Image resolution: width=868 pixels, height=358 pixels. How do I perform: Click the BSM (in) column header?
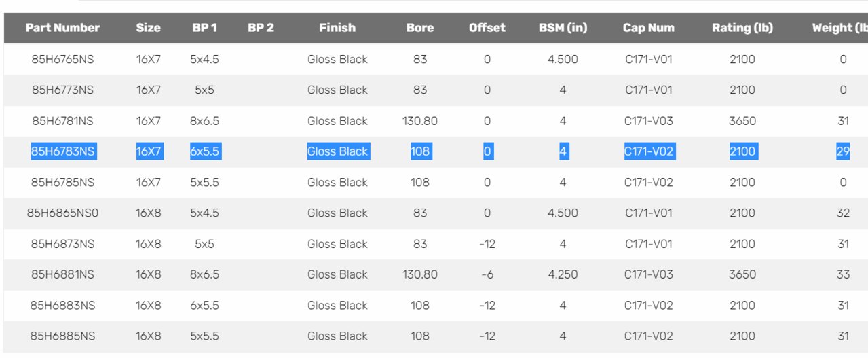[x=563, y=28]
